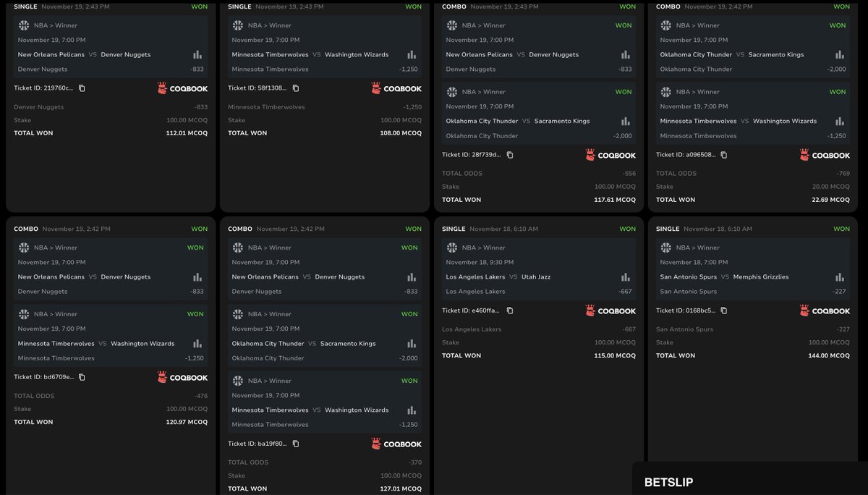Open Pelicans vs Nuggets stats in ticket bd6709e
Viewport: 868px width, 495px height.
(x=197, y=276)
